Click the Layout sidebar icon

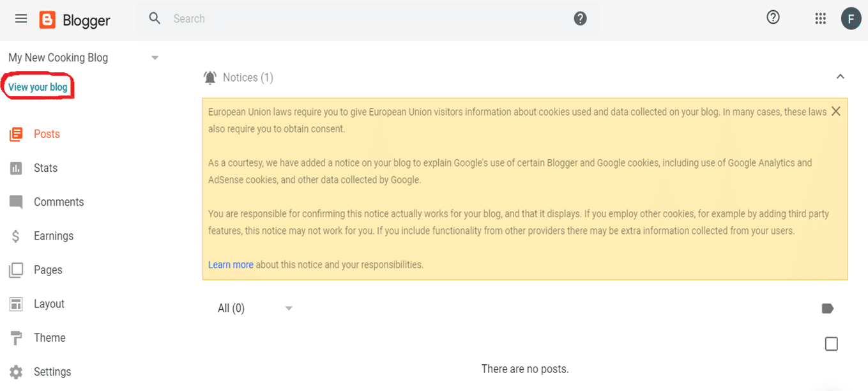(16, 304)
